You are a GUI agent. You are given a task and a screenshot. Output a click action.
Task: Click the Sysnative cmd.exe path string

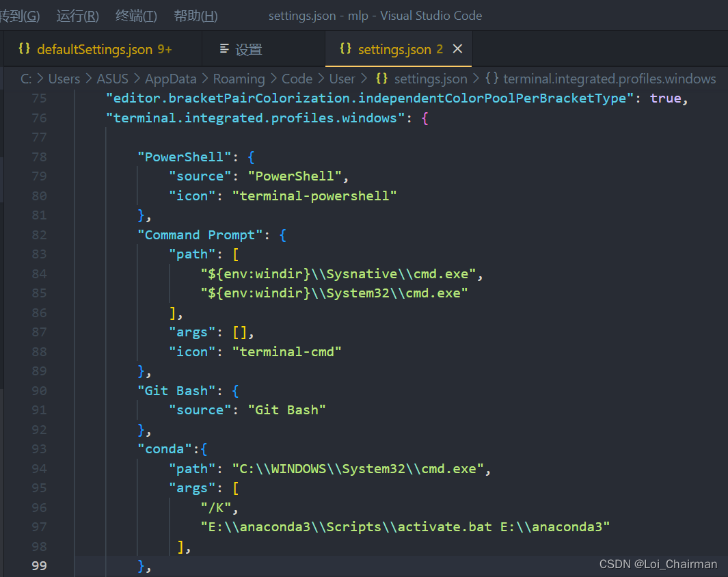point(338,274)
